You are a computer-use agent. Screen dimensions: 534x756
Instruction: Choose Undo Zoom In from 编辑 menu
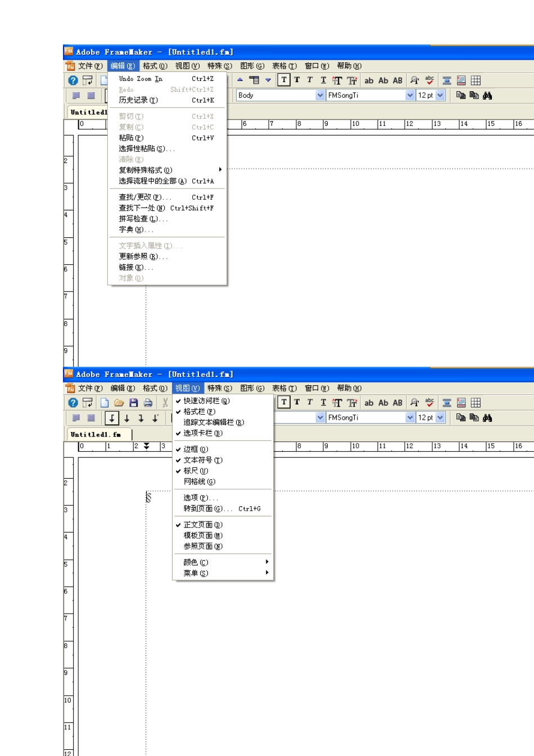[x=167, y=79]
